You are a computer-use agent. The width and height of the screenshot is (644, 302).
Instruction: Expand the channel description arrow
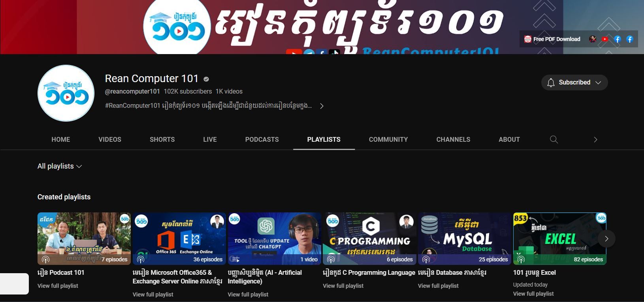(322, 106)
